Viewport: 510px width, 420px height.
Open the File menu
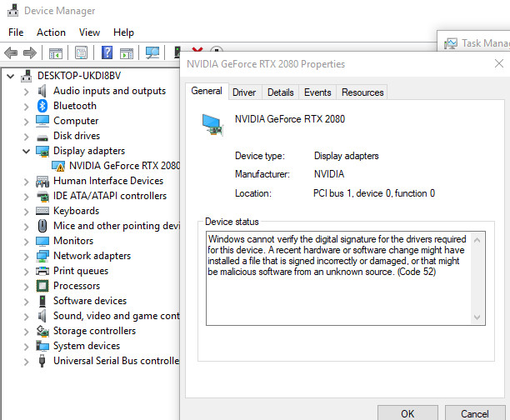[x=16, y=32]
